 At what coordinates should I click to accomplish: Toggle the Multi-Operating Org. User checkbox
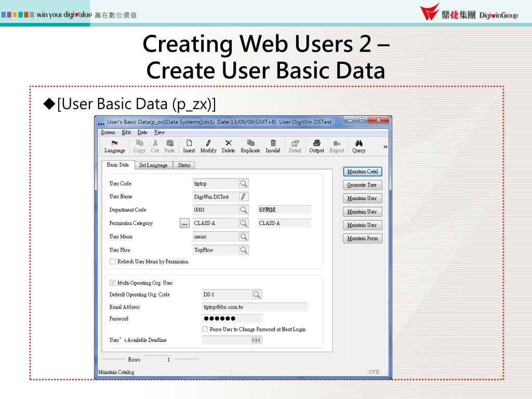click(x=112, y=283)
